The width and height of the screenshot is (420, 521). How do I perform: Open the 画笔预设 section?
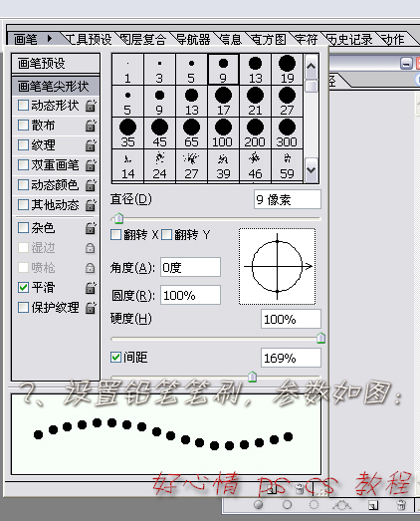[56, 63]
